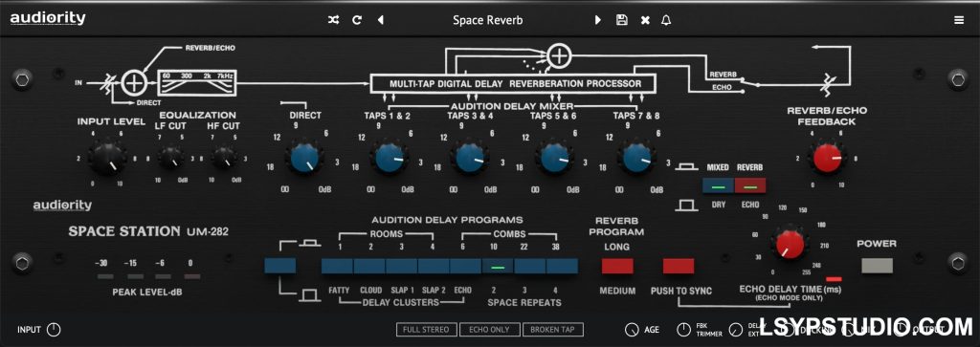
Task: Click the FBK Trimmer knob
Action: point(683,330)
